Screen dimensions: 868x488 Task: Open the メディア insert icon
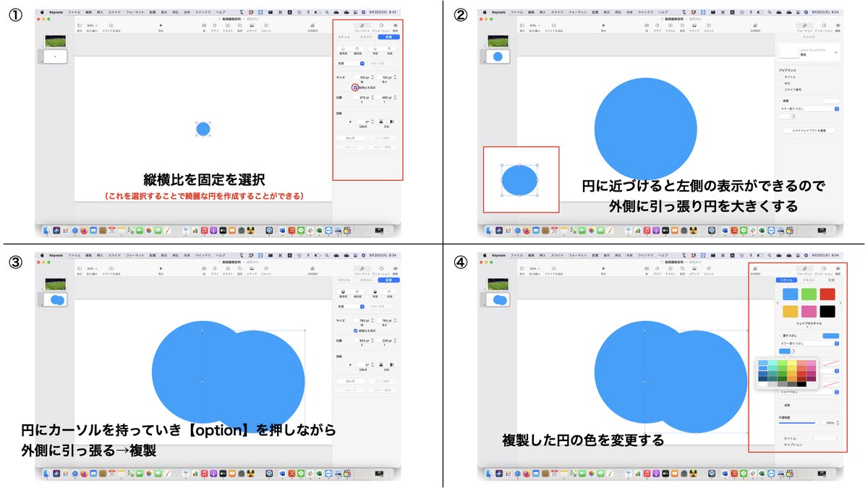[251, 24]
